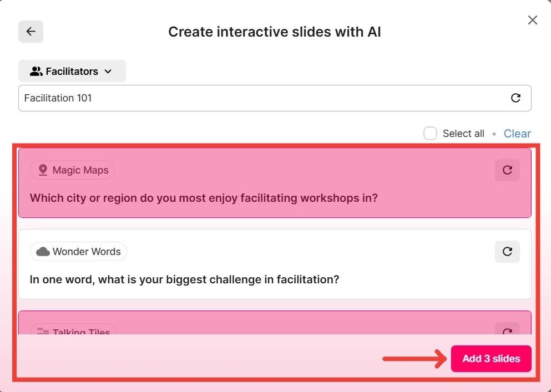Click the Magic Maps pin icon

pos(43,170)
